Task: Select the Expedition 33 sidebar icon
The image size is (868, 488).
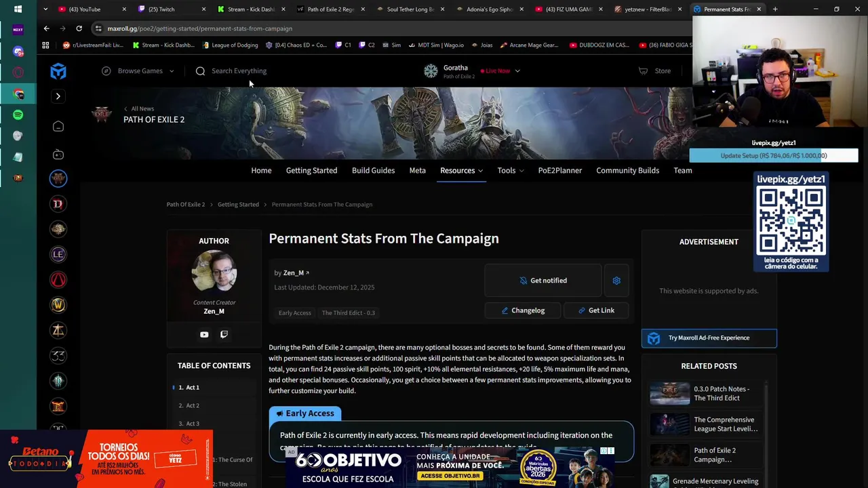Action: 58,355
